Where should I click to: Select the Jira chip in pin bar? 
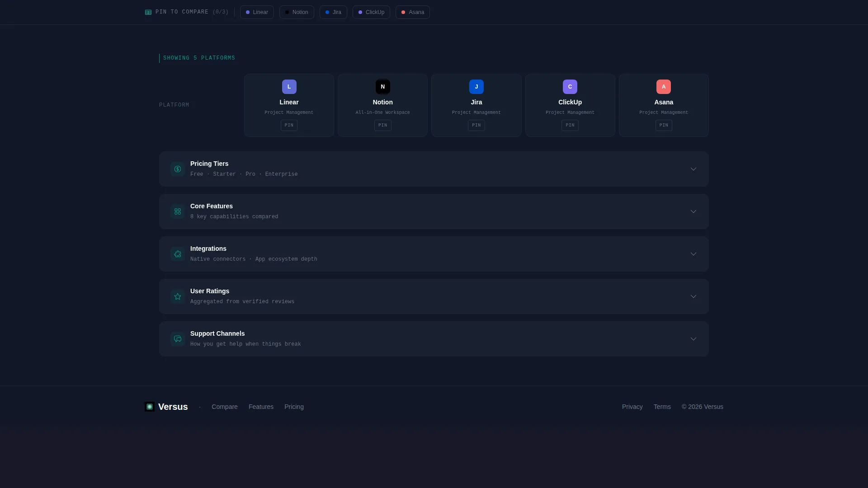pos(333,12)
